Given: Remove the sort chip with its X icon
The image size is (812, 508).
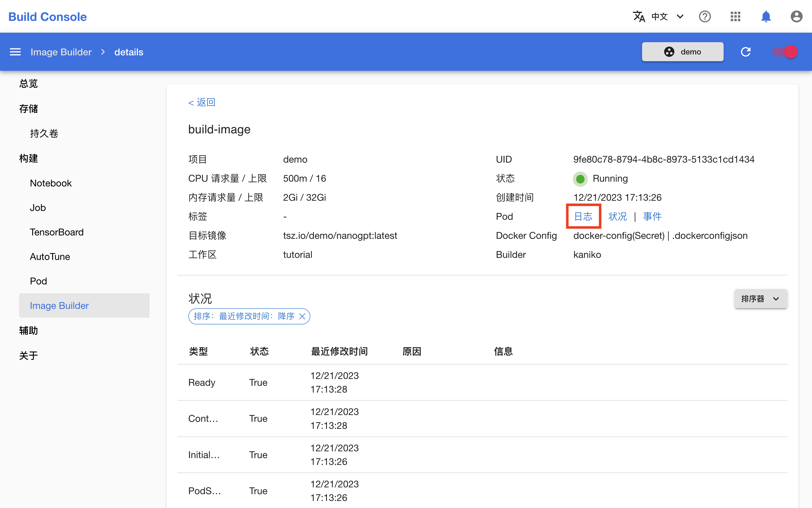Looking at the screenshot, I should point(302,316).
